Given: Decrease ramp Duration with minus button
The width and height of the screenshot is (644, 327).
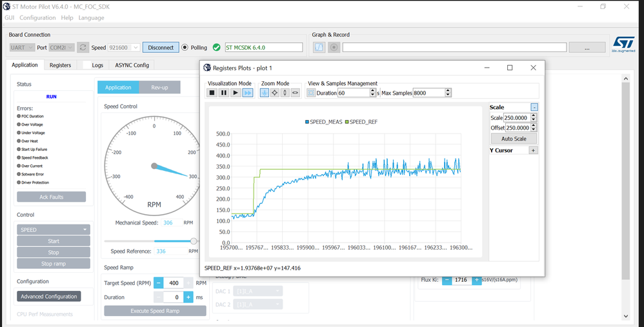Looking at the screenshot, I should pos(159,297).
